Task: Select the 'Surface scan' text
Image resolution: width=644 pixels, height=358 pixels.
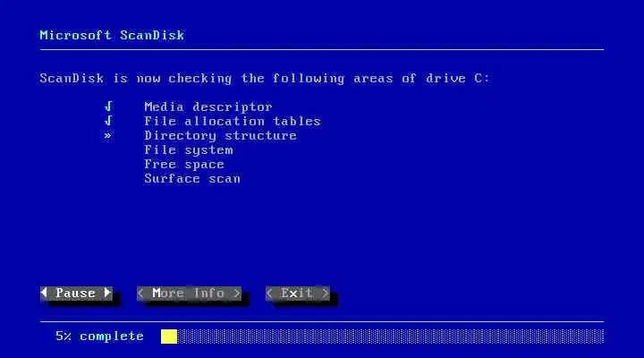Action: pos(192,179)
